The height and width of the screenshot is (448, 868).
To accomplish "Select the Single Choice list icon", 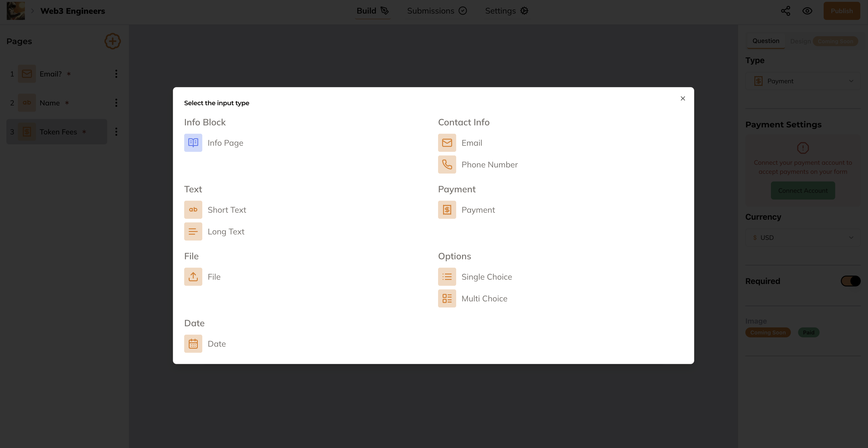I will click(447, 276).
